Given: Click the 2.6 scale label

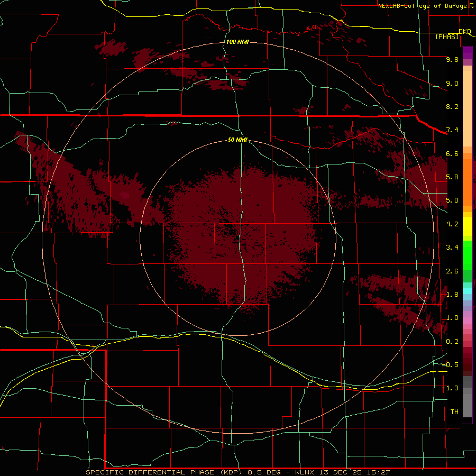Looking at the screenshot, I should [452, 271].
